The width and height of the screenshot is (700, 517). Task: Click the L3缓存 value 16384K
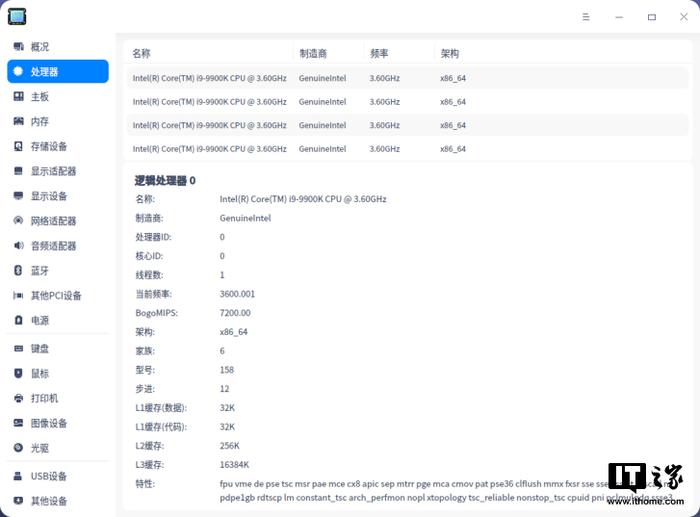[x=234, y=465]
